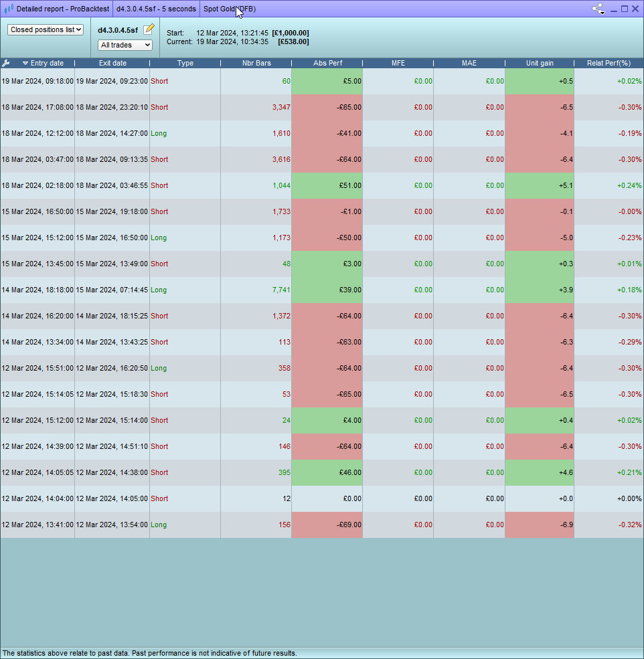Click the share icon in title bar

click(x=598, y=9)
